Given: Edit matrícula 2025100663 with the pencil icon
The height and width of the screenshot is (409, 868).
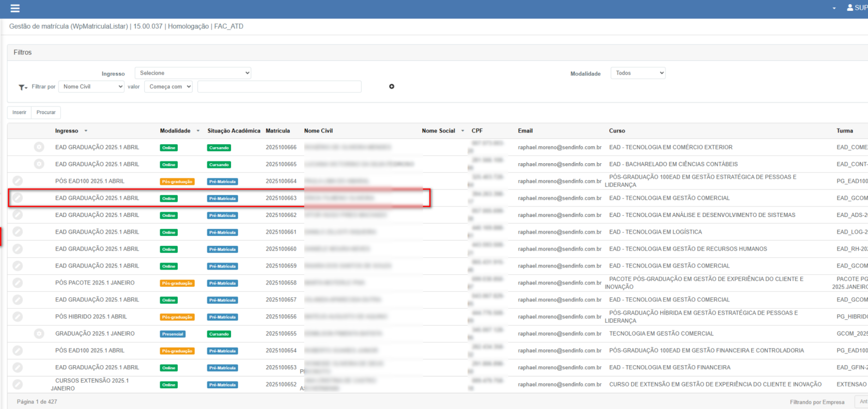Looking at the screenshot, I should (18, 198).
